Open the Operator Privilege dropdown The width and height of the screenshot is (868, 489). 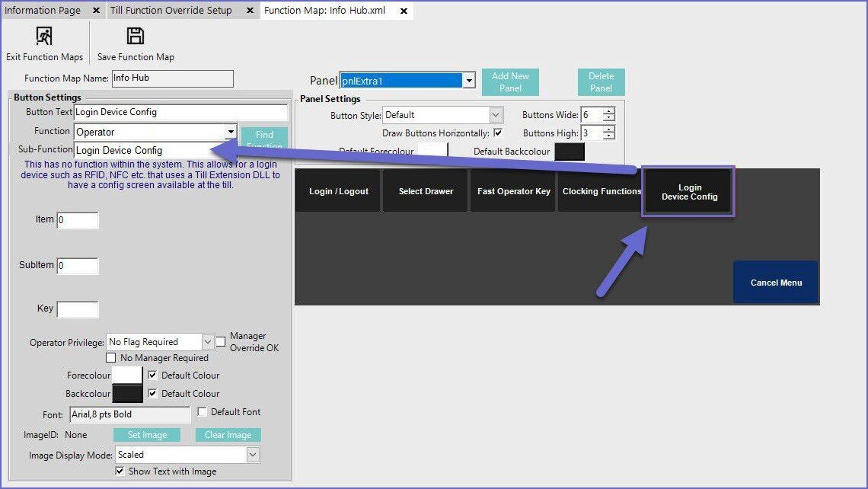point(208,342)
